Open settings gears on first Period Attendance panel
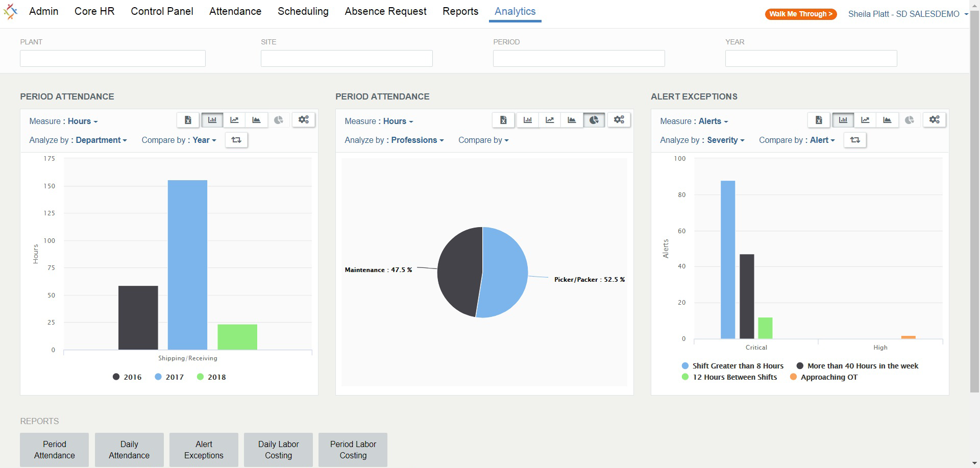 click(304, 120)
